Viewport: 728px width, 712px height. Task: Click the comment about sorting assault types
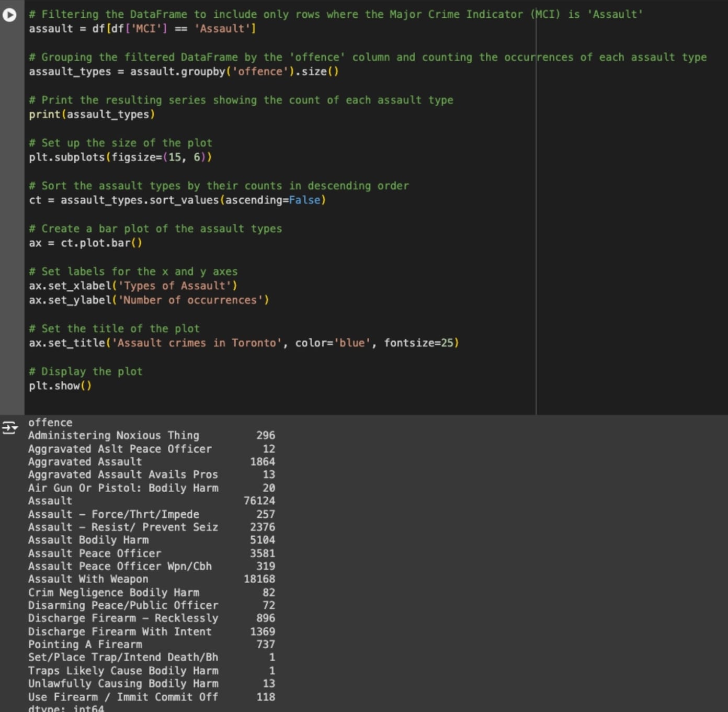(219, 186)
